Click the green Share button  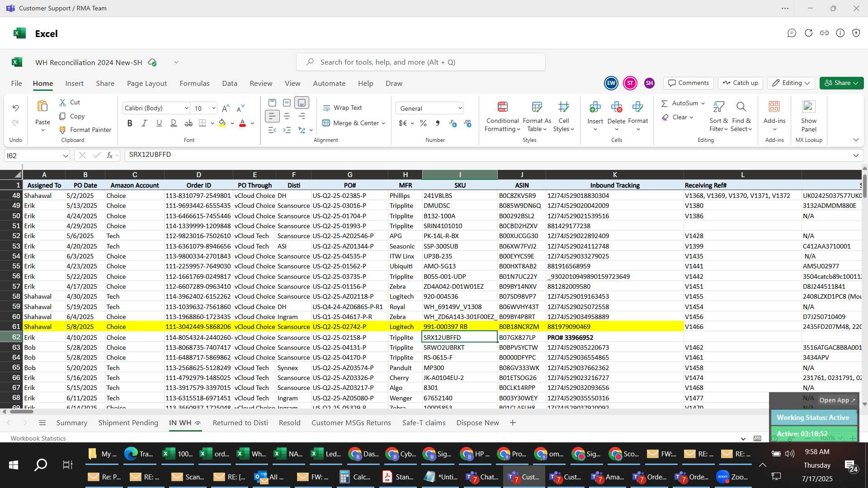click(x=841, y=83)
